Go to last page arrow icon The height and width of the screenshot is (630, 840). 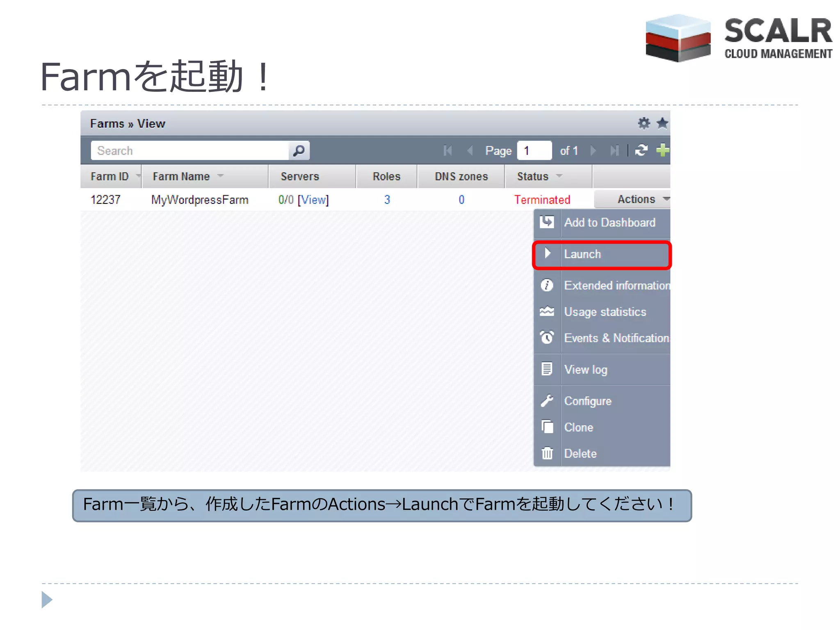point(614,151)
